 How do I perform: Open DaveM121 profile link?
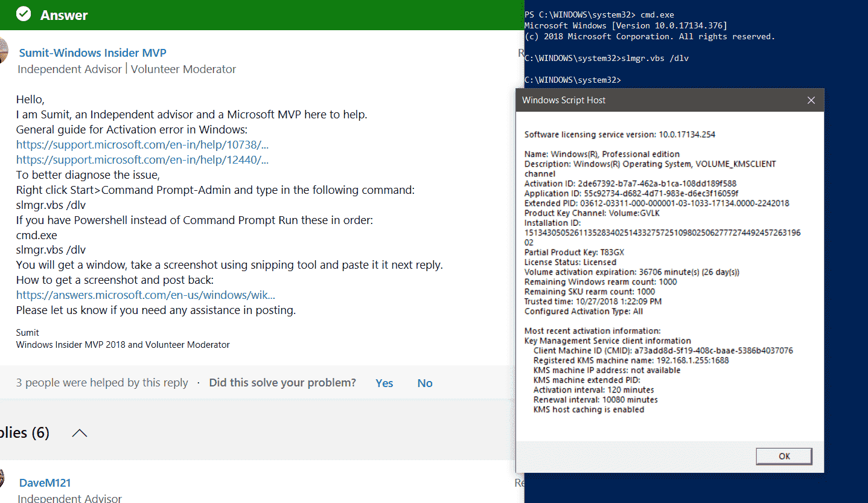pos(45,482)
